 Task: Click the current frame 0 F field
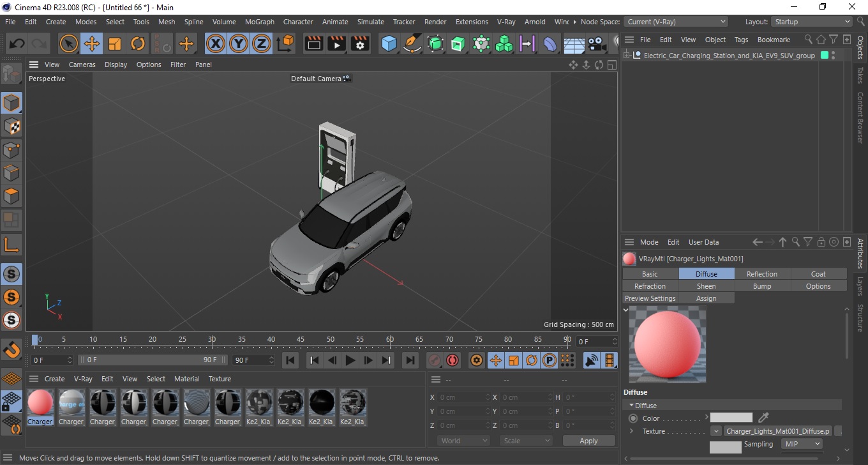pyautogui.click(x=596, y=342)
